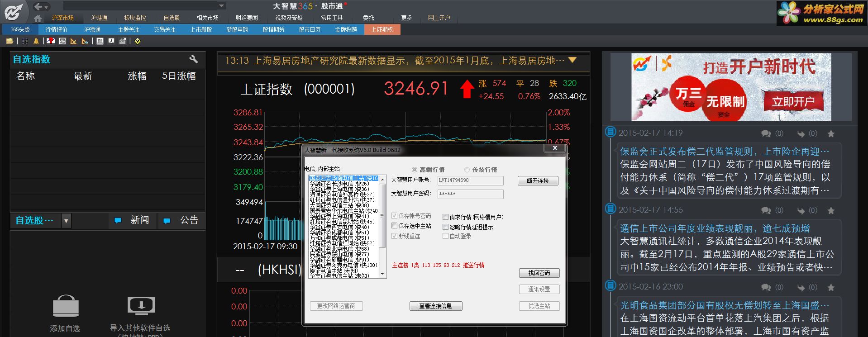The height and width of the screenshot is (337, 868).
Task: Open news headline 保监会正式发布偿二代监管规则
Action: coord(724,151)
